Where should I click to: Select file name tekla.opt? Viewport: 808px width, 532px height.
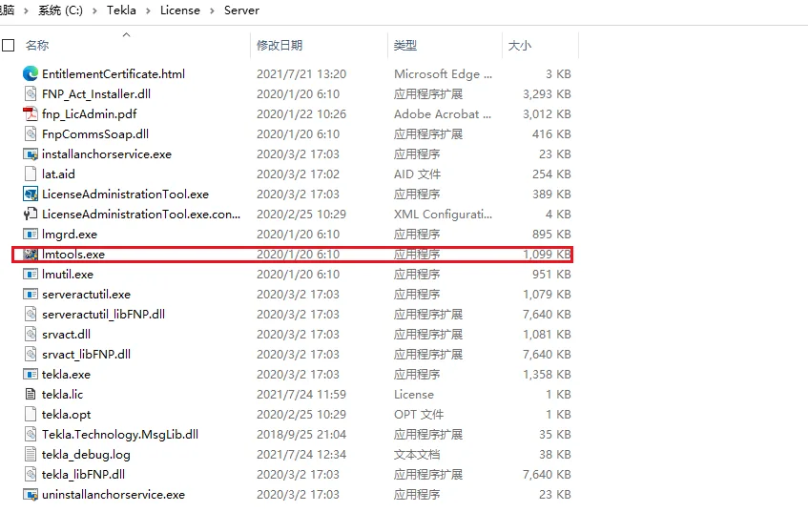67,415
